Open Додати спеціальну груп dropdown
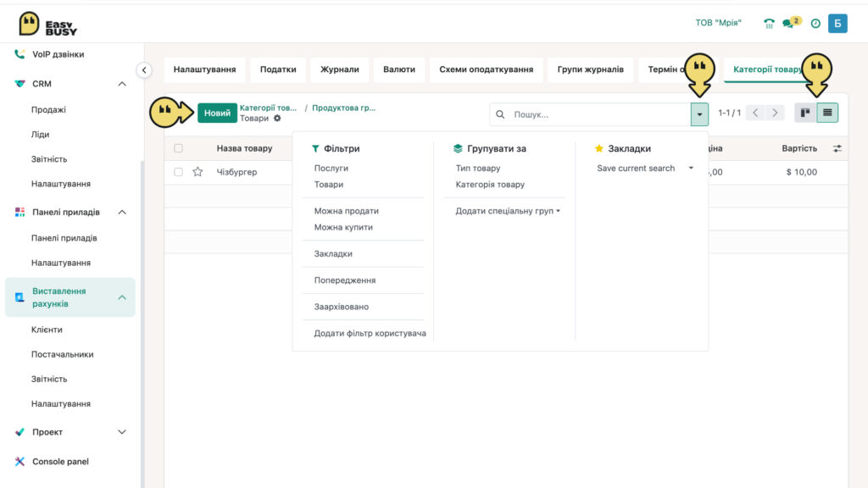Viewport: 868px width, 488px height. click(508, 211)
